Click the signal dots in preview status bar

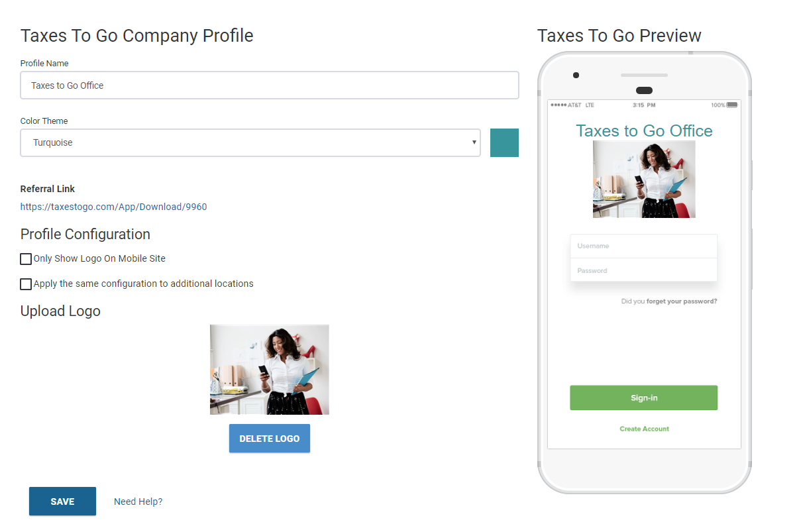tap(559, 105)
